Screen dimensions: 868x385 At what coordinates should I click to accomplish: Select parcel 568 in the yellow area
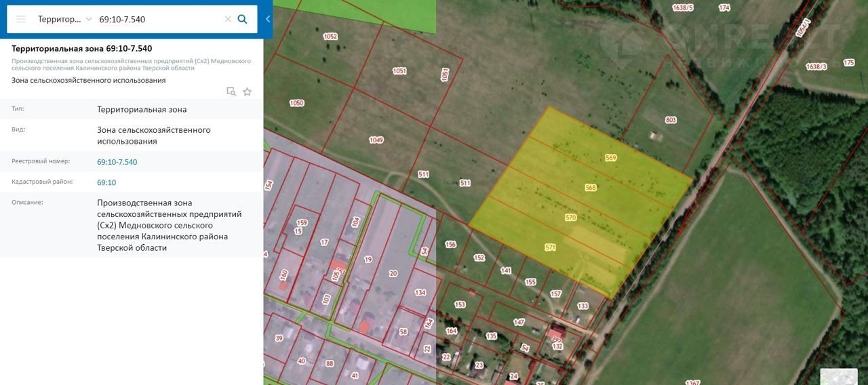(590, 188)
